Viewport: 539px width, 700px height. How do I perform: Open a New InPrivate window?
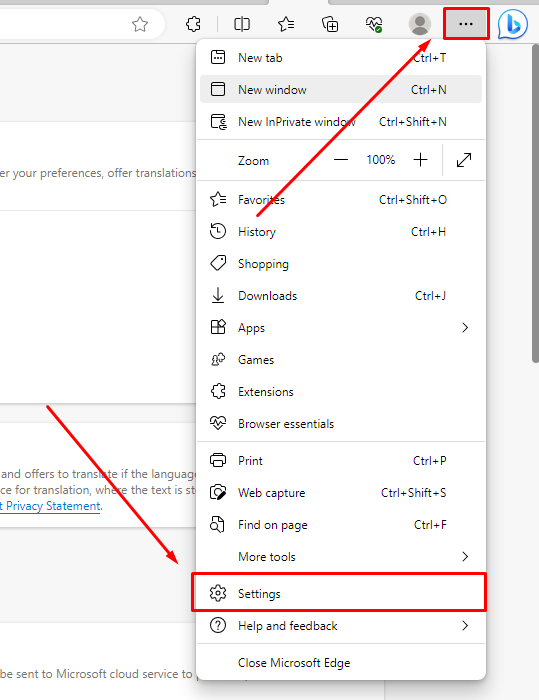pos(341,121)
